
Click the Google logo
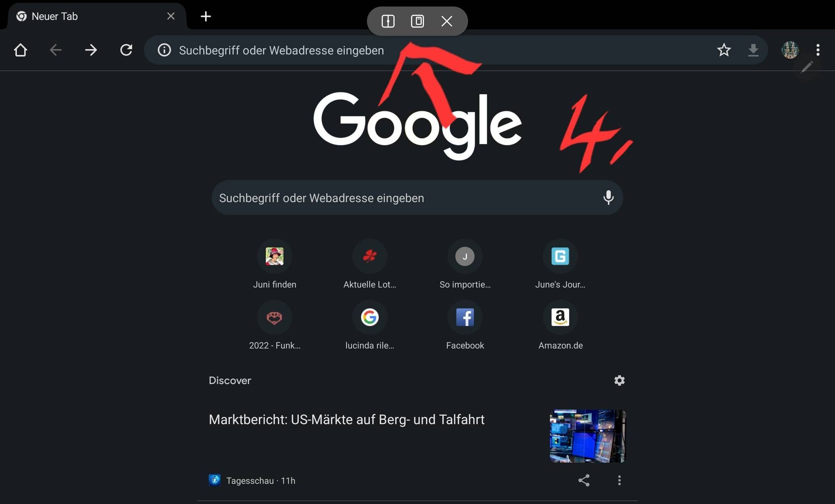[x=417, y=126]
